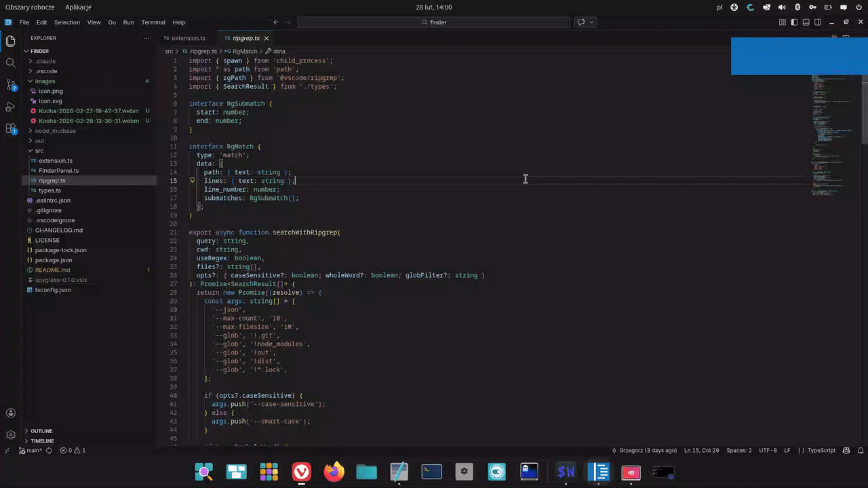Open the Manage settings gear icon
Image resolution: width=868 pixels, height=488 pixels.
click(x=10, y=434)
